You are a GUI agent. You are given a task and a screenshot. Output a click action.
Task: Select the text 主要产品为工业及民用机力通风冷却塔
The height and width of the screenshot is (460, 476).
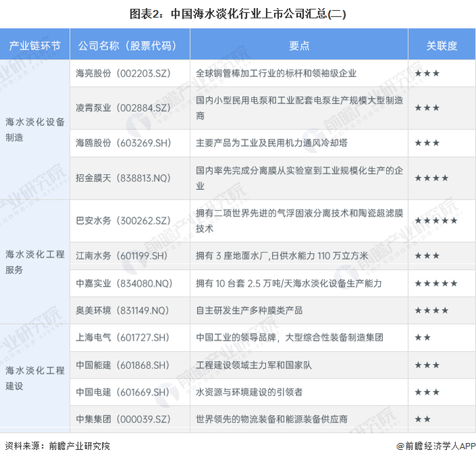[271, 143]
